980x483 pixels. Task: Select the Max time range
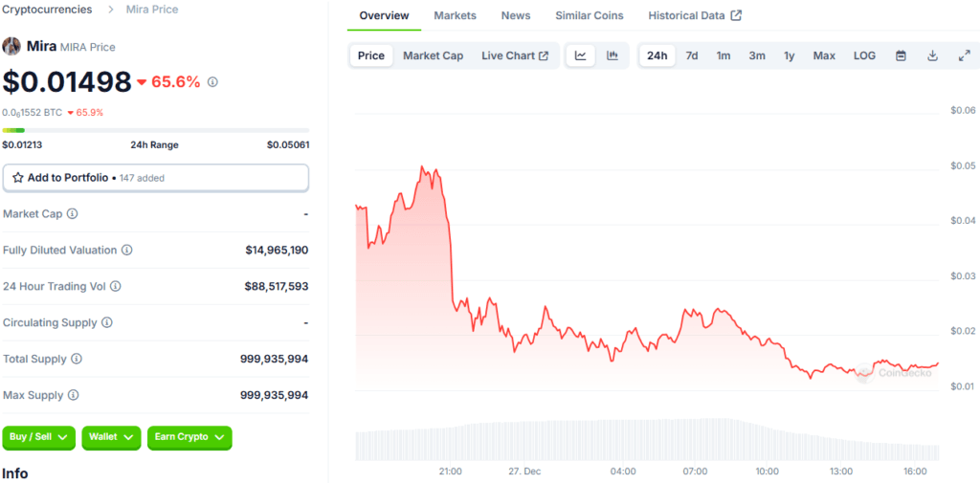pyautogui.click(x=824, y=55)
